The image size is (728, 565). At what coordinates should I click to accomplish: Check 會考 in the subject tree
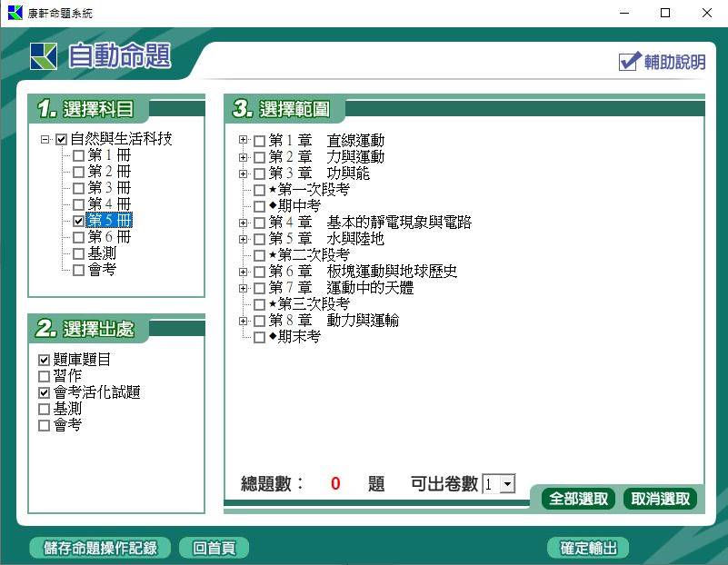click(78, 270)
